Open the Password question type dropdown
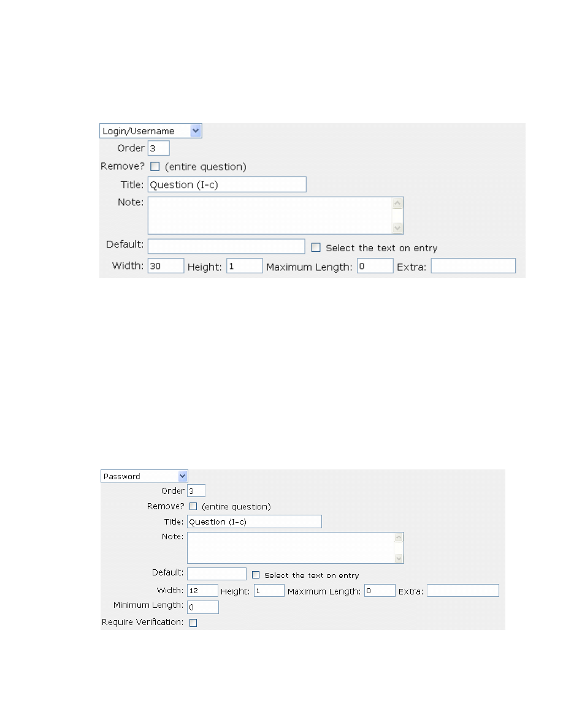The image size is (563, 728). (x=144, y=476)
